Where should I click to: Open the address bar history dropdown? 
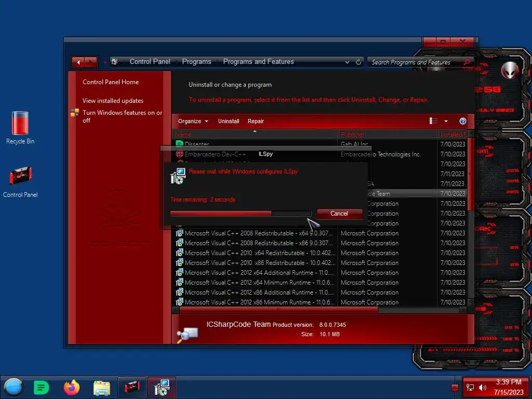point(347,62)
